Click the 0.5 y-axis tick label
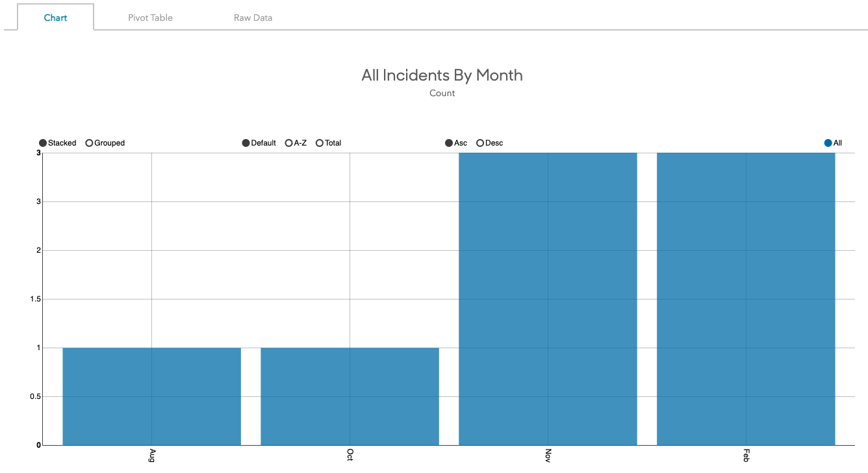This screenshot has height=473, width=868. pyautogui.click(x=35, y=396)
